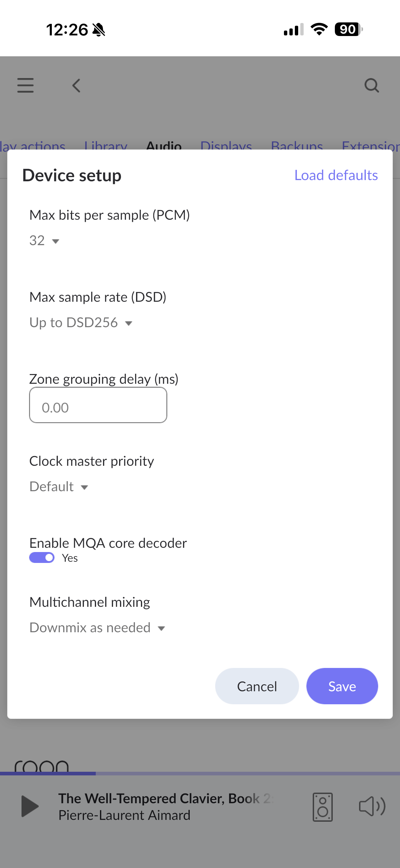Tap the volume speaker icon
Image resolution: width=400 pixels, height=868 pixels.
point(372,806)
